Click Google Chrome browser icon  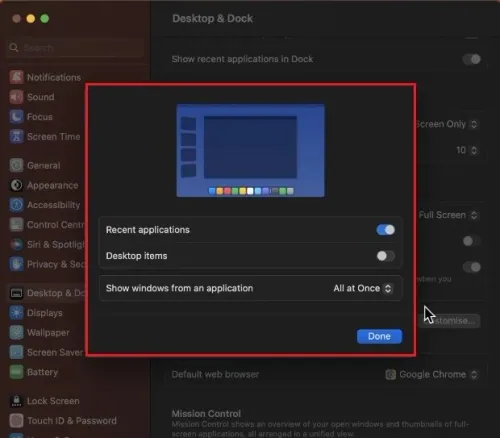[390, 375]
